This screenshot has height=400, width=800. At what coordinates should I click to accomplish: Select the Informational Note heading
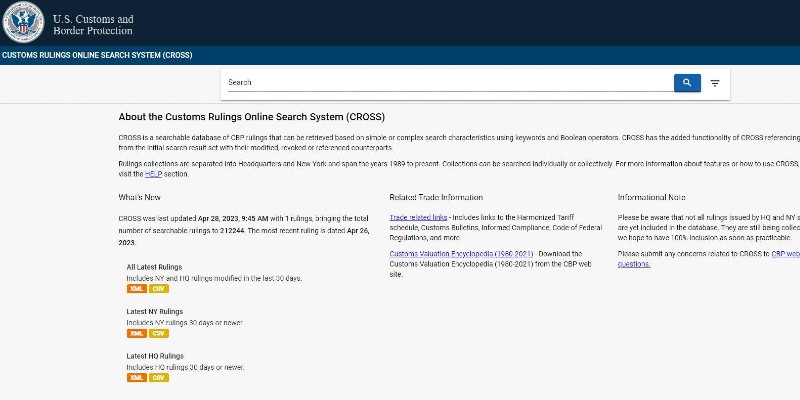point(652,197)
